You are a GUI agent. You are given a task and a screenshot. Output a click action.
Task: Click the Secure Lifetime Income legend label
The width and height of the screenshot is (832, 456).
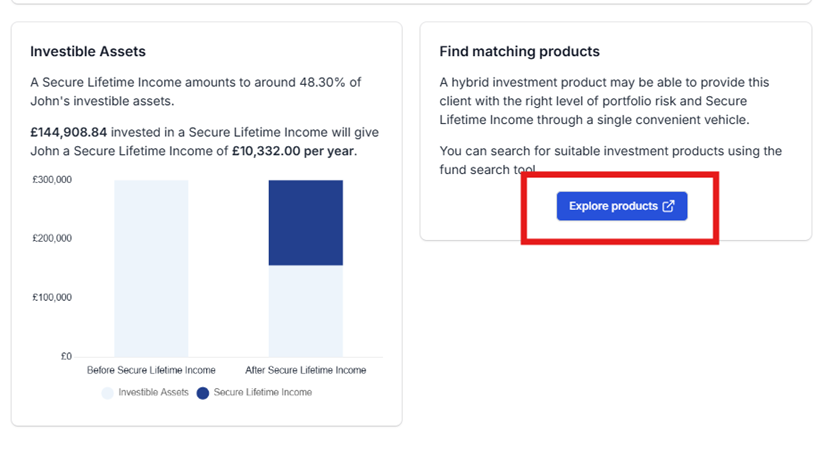tap(263, 392)
